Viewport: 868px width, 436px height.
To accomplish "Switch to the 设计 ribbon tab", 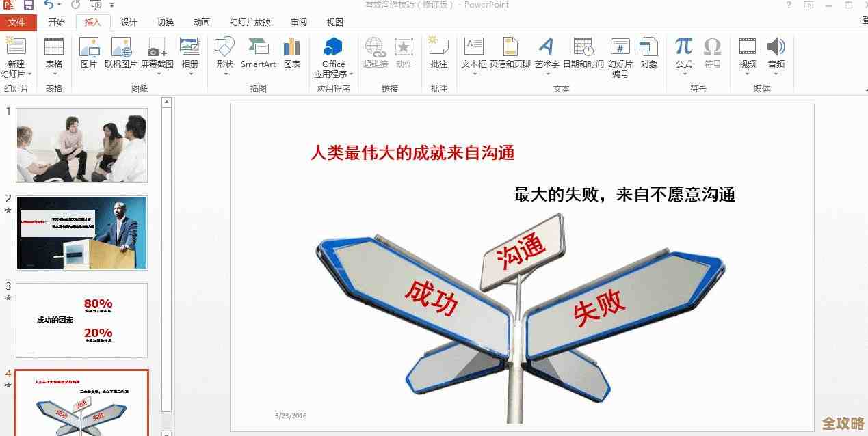I will (129, 22).
